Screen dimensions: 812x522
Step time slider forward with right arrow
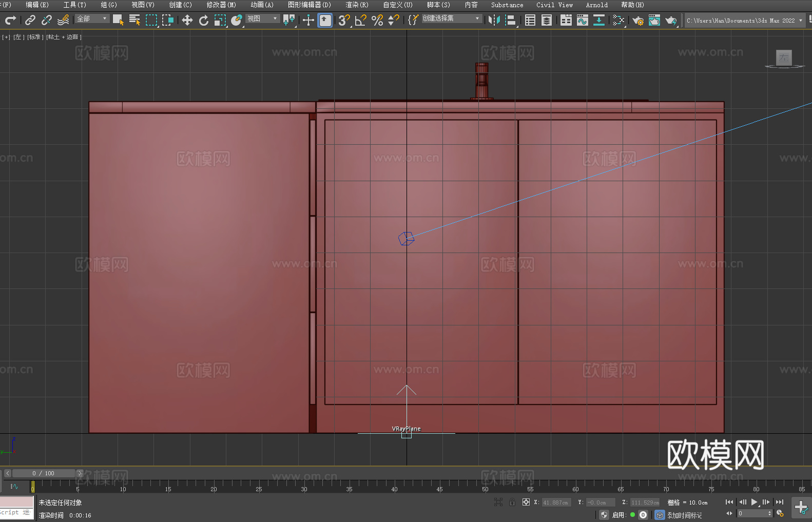coord(80,473)
